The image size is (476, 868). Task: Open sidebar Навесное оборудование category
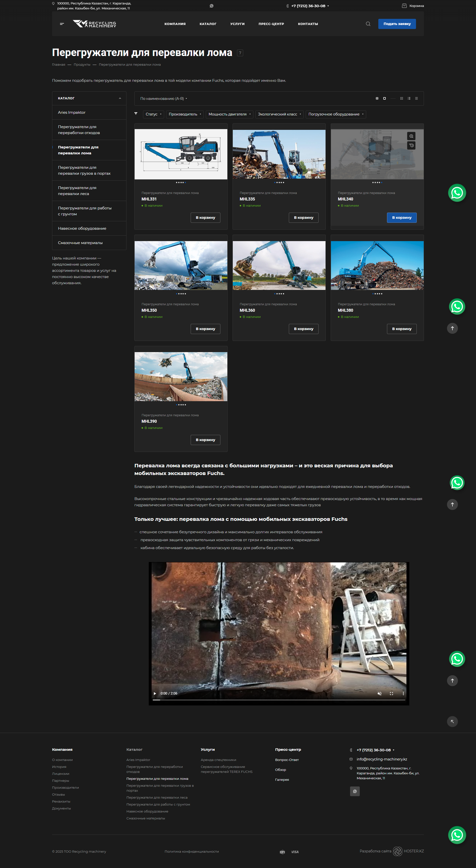(x=89, y=228)
